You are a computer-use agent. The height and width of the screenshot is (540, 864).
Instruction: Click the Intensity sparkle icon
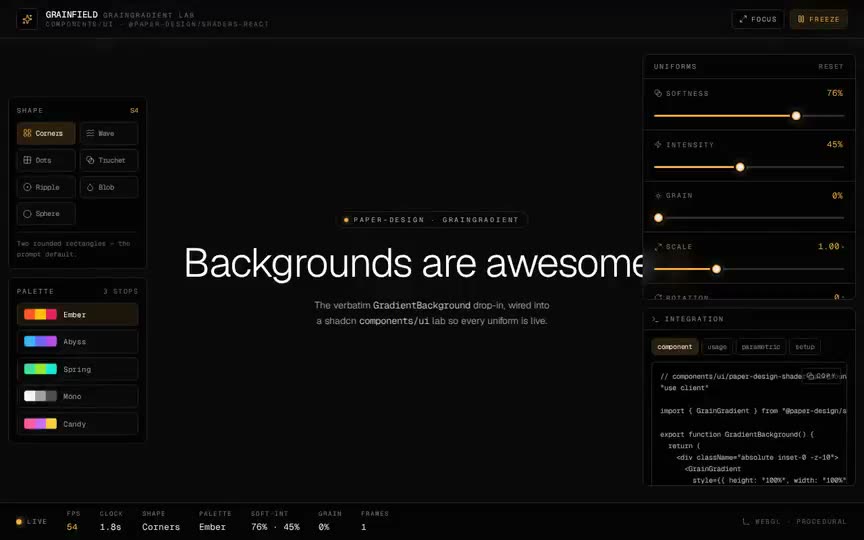tap(658, 144)
